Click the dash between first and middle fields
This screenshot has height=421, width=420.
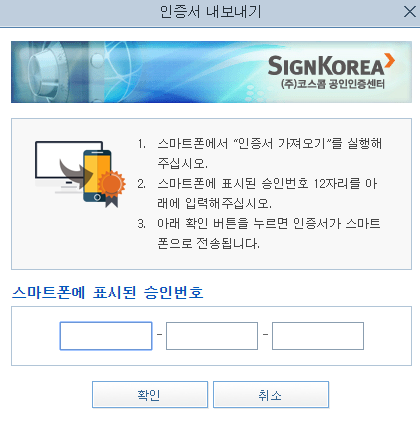click(159, 334)
